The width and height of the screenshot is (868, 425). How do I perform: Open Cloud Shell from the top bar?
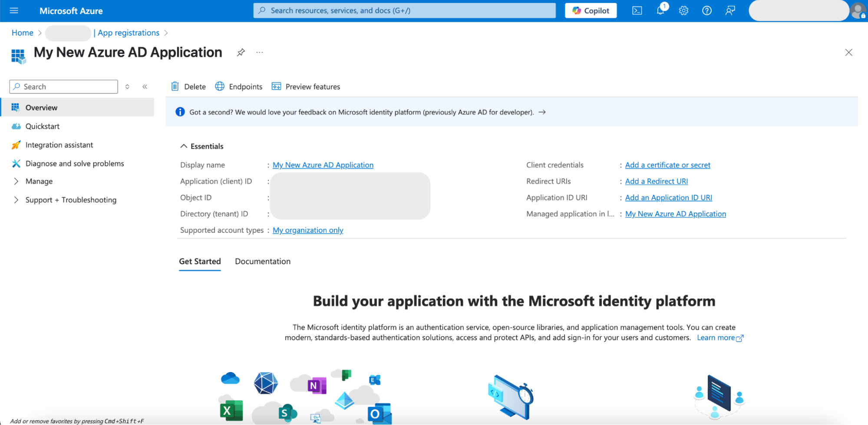[x=637, y=10]
